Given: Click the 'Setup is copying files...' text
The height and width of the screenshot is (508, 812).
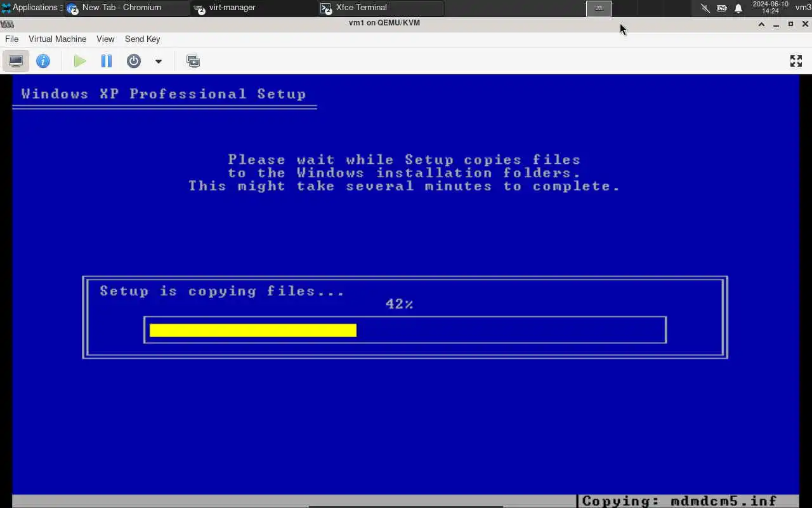Looking at the screenshot, I should point(222,291).
